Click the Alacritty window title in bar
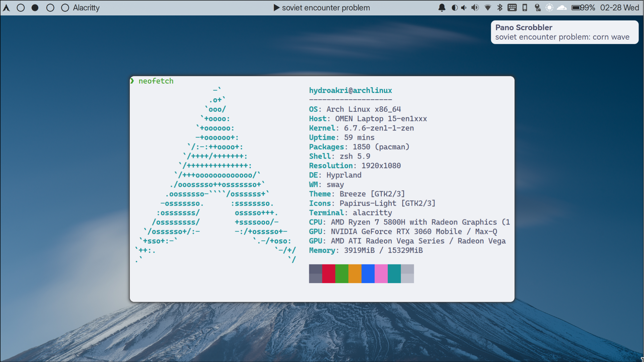 [86, 8]
